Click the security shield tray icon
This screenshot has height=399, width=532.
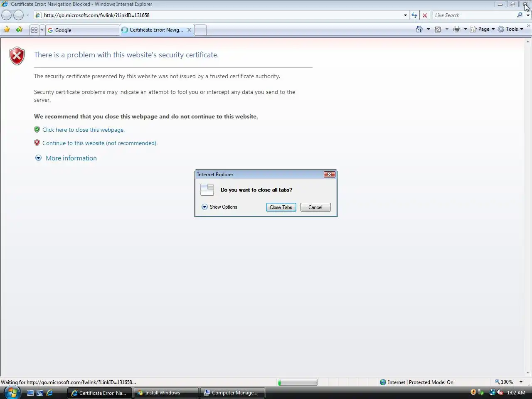click(x=473, y=392)
